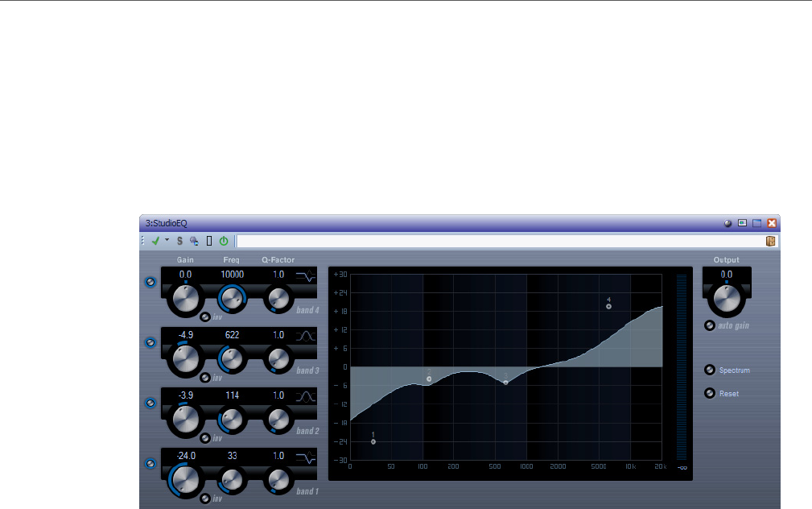Click the S solo toolbar icon
This screenshot has width=812, height=509.
179,241
